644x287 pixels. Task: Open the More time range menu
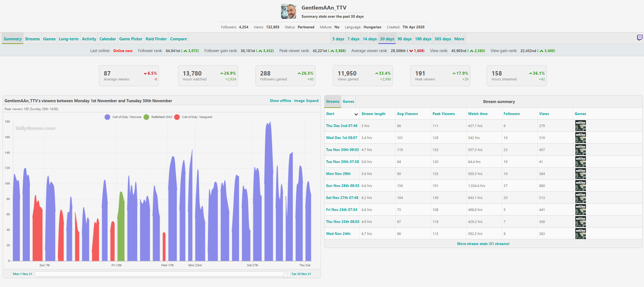coord(459,39)
